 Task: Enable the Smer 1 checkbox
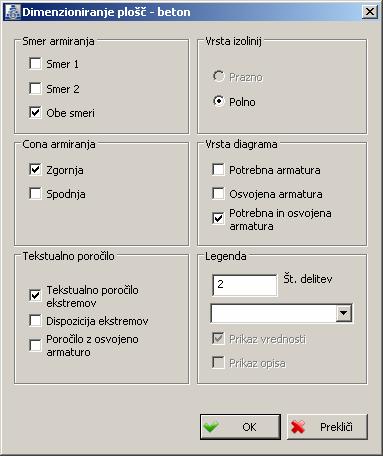[35, 63]
